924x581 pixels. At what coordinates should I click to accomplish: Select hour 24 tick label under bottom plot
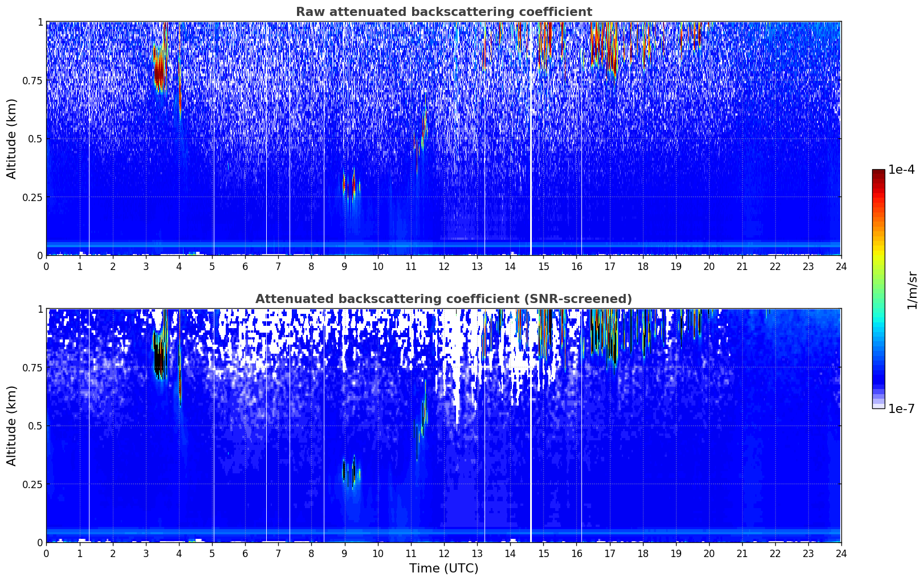(841, 553)
